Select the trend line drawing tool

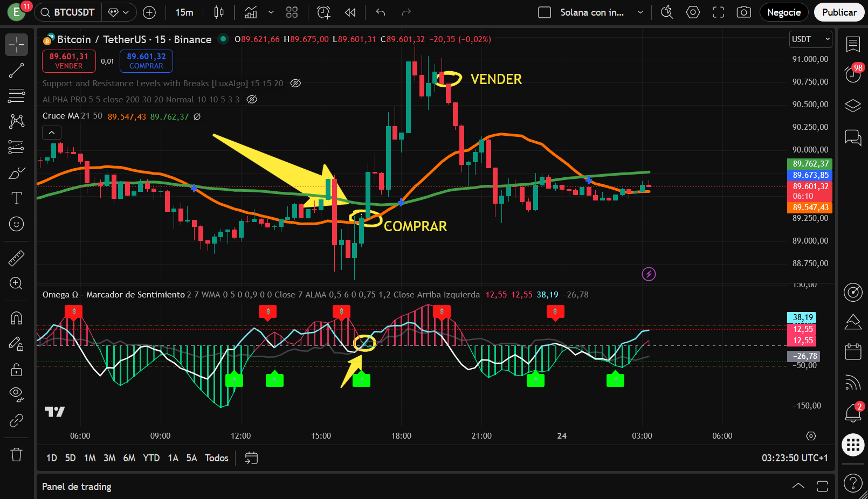click(x=16, y=70)
